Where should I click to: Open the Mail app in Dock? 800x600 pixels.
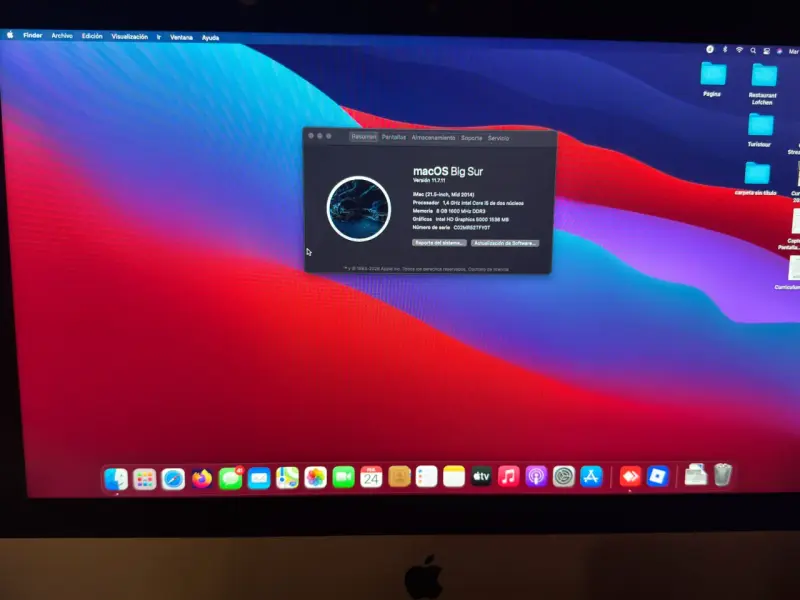[x=259, y=479]
